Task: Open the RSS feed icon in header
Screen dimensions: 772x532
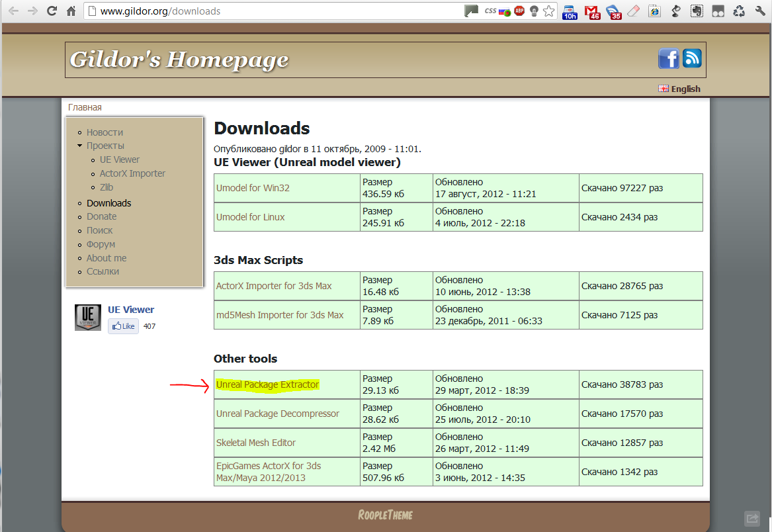Action: pyautogui.click(x=692, y=58)
